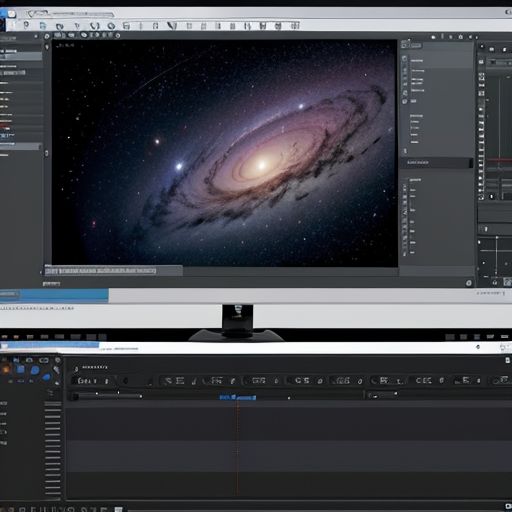Select the highlighted gray row in the left panel
Image resolution: width=512 pixels, height=512 pixels.
point(21,146)
